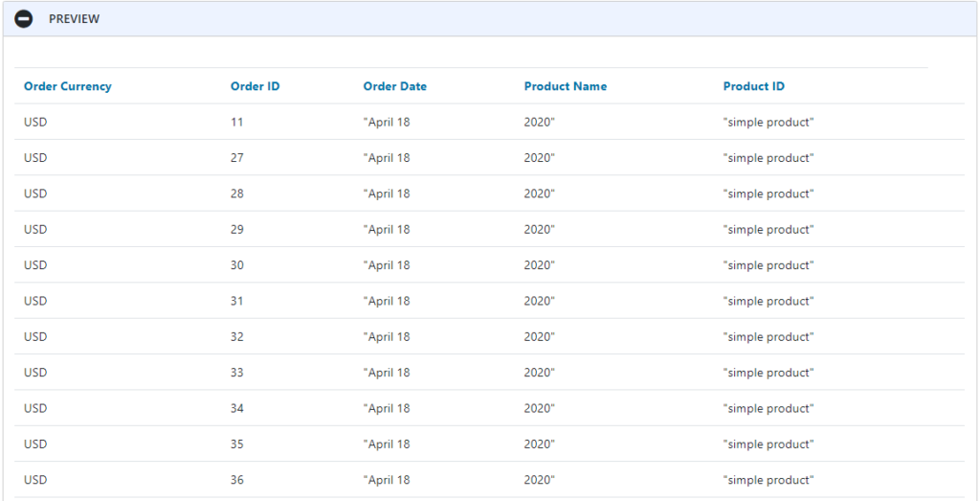Select Order ID 35 row

[x=489, y=444]
